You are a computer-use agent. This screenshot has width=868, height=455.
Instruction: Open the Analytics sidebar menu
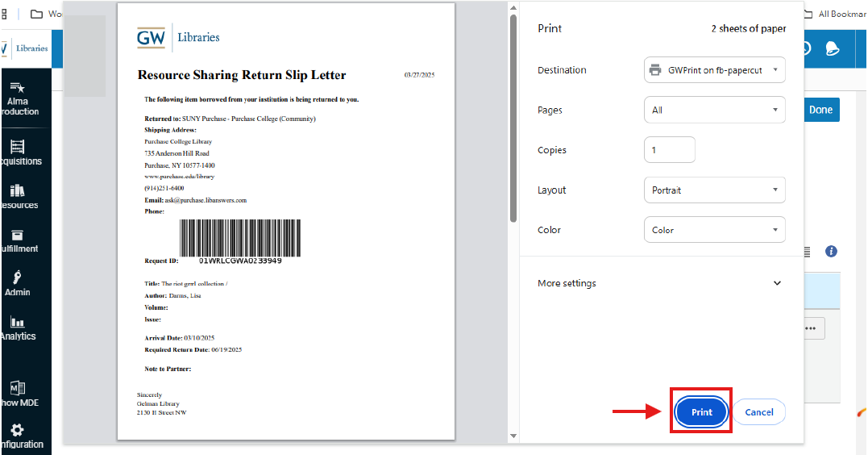point(18,327)
